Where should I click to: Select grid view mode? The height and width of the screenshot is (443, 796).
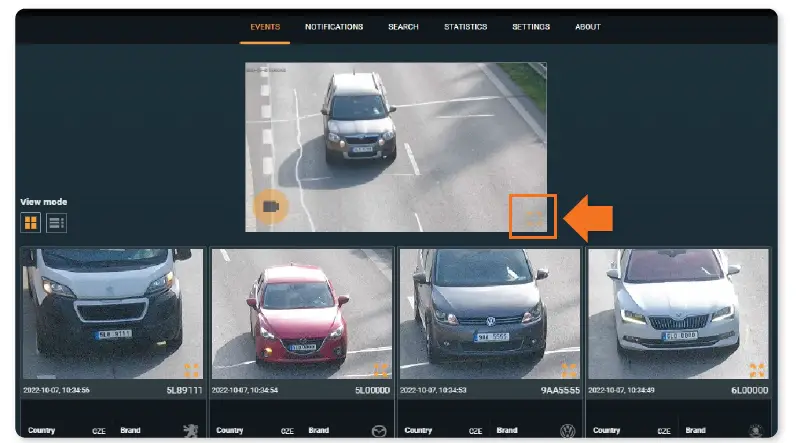(x=30, y=223)
